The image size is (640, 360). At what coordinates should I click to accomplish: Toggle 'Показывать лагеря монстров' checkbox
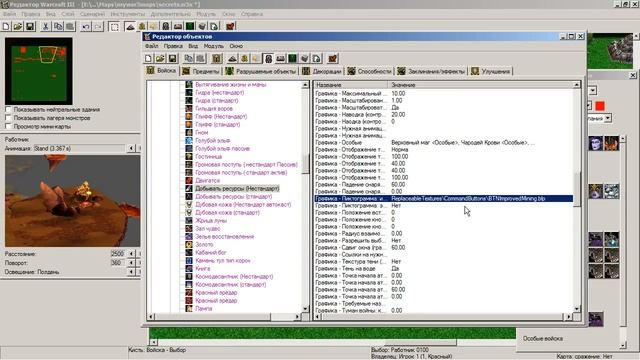[x=8, y=118]
